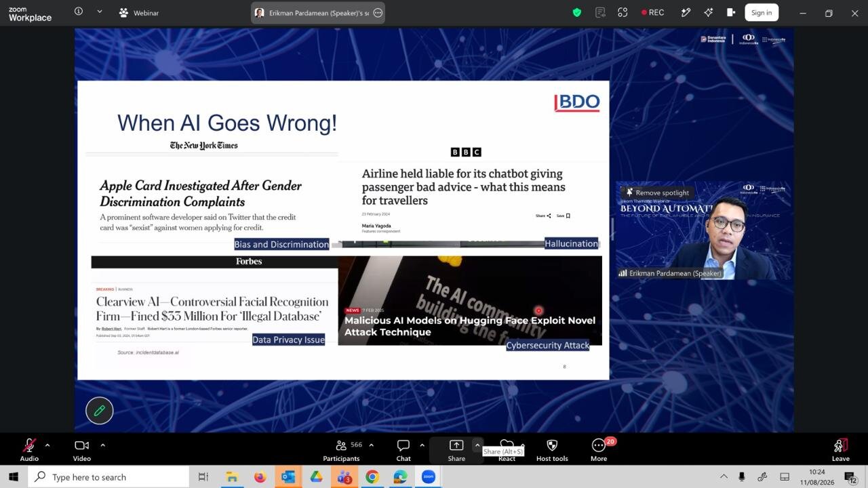Launch Firefox from the taskbar
The height and width of the screenshot is (488, 868).
click(x=260, y=477)
